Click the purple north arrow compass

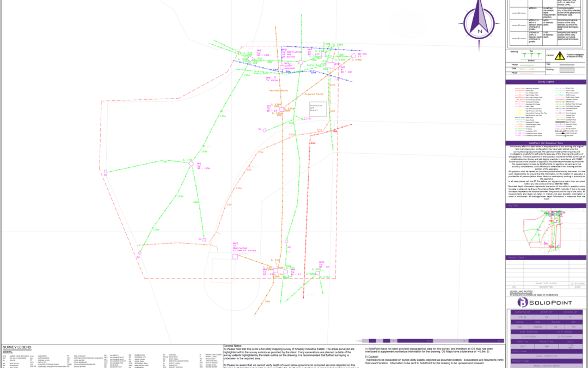479,23
